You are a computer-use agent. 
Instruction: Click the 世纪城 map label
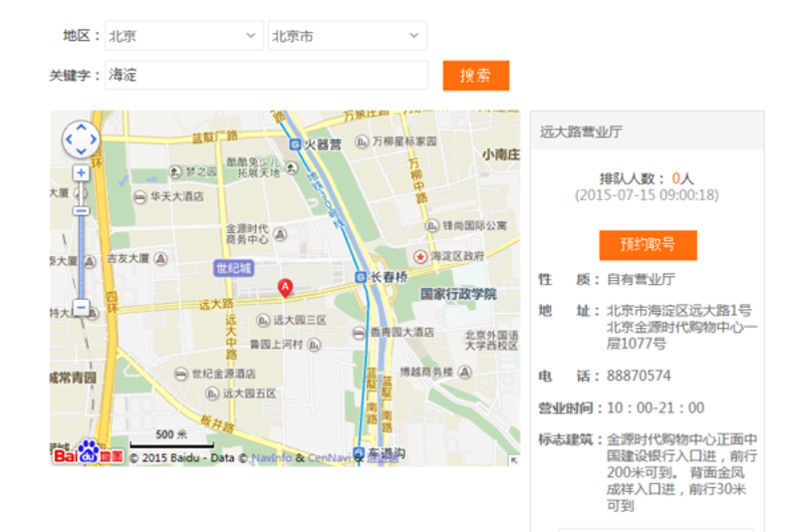(x=234, y=268)
